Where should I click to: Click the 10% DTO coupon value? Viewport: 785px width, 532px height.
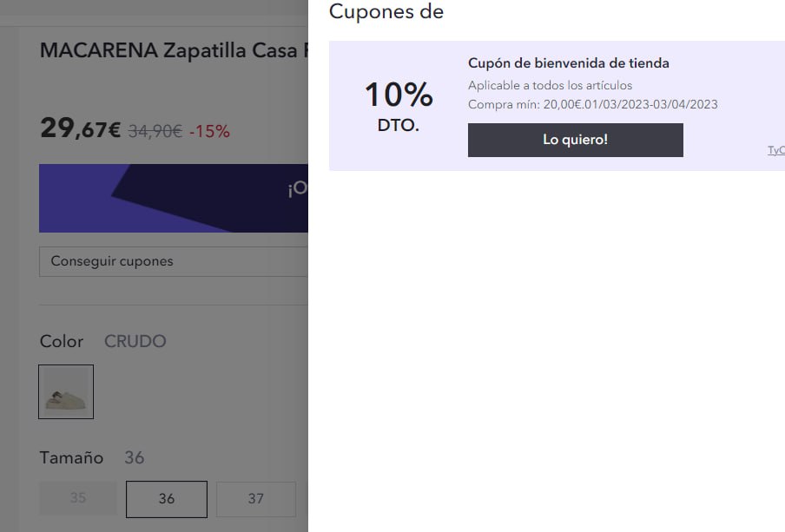(x=399, y=107)
